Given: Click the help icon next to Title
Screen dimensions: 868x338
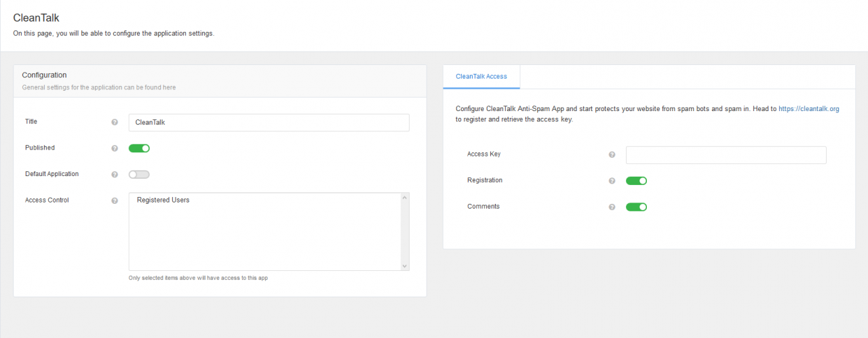Looking at the screenshot, I should (115, 123).
